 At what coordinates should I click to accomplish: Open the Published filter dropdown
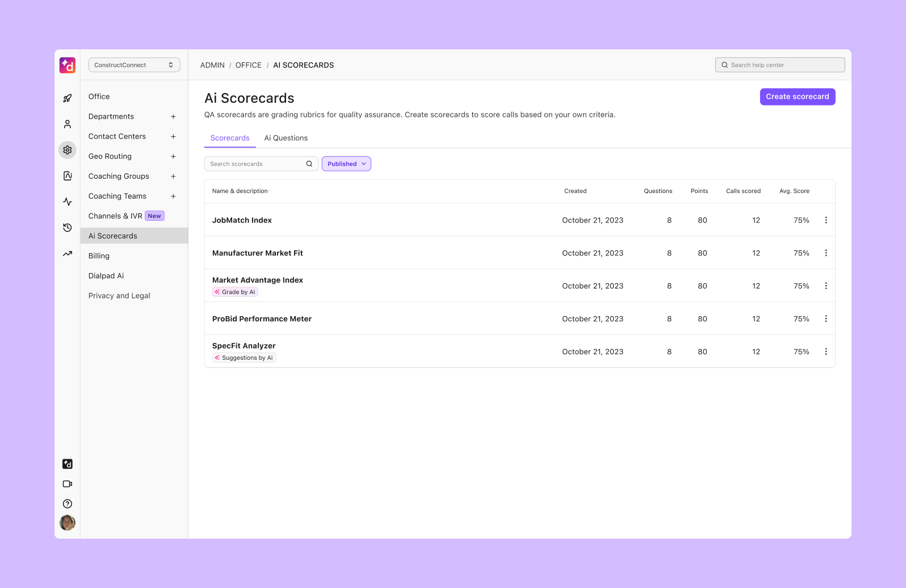pyautogui.click(x=346, y=164)
